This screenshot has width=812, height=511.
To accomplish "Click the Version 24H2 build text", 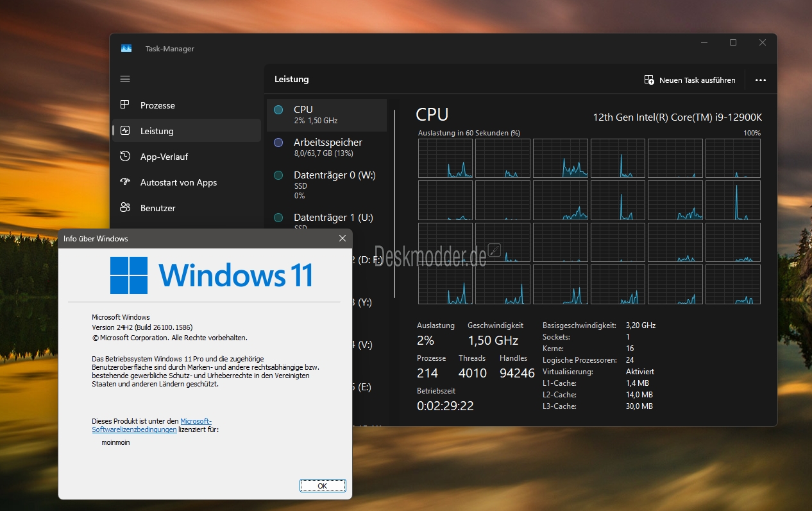I will click(x=142, y=327).
